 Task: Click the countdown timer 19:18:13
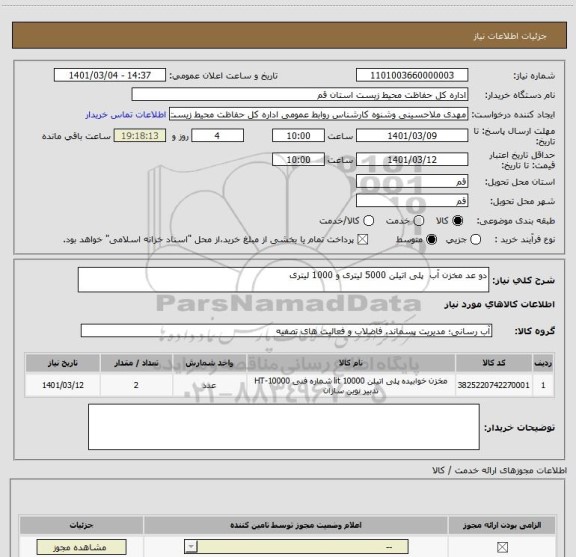(140, 136)
